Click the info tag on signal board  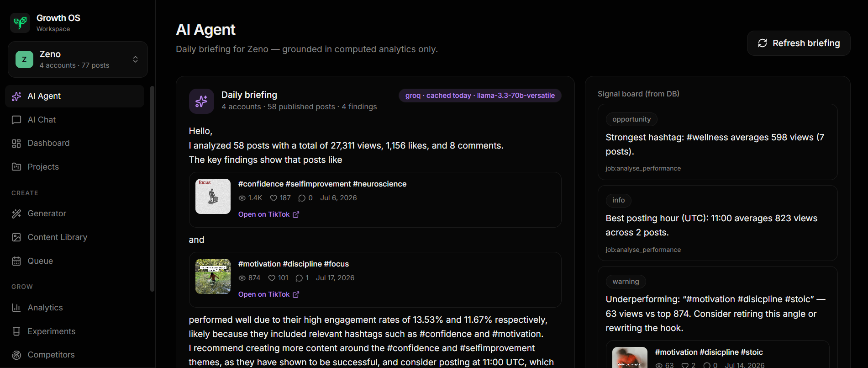click(619, 200)
